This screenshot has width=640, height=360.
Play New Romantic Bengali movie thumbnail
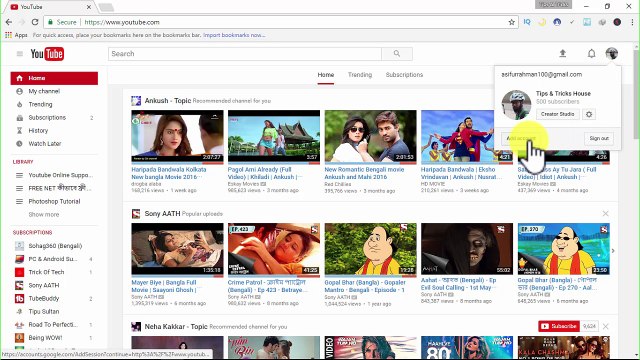(371, 136)
